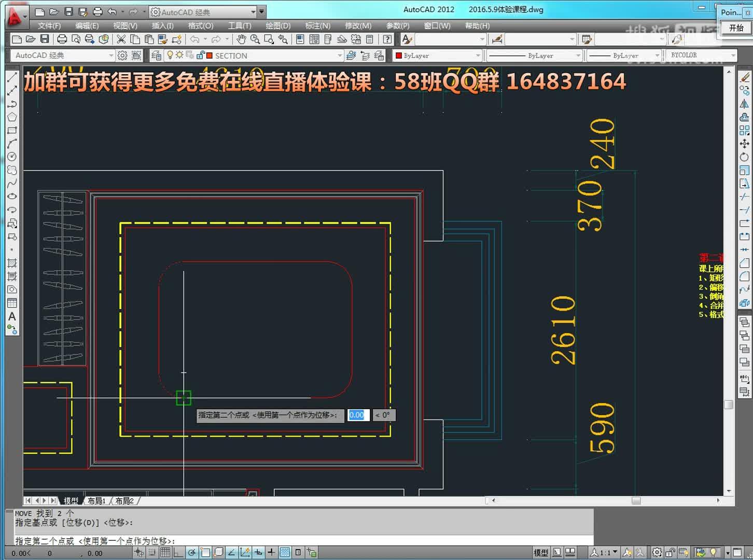
Task: Switch to the 布局1 layout tab
Action: click(97, 500)
